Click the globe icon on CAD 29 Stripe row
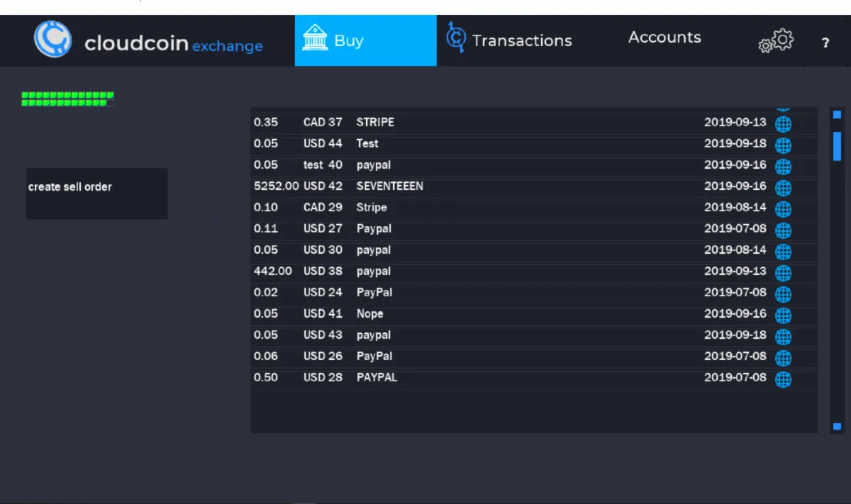851x504 pixels. (x=783, y=209)
